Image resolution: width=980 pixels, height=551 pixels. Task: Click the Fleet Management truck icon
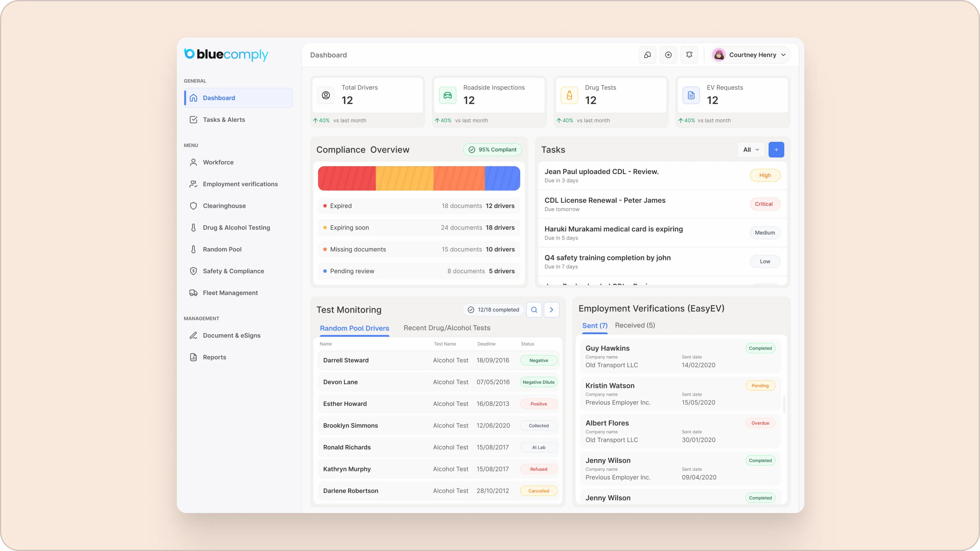coord(193,292)
